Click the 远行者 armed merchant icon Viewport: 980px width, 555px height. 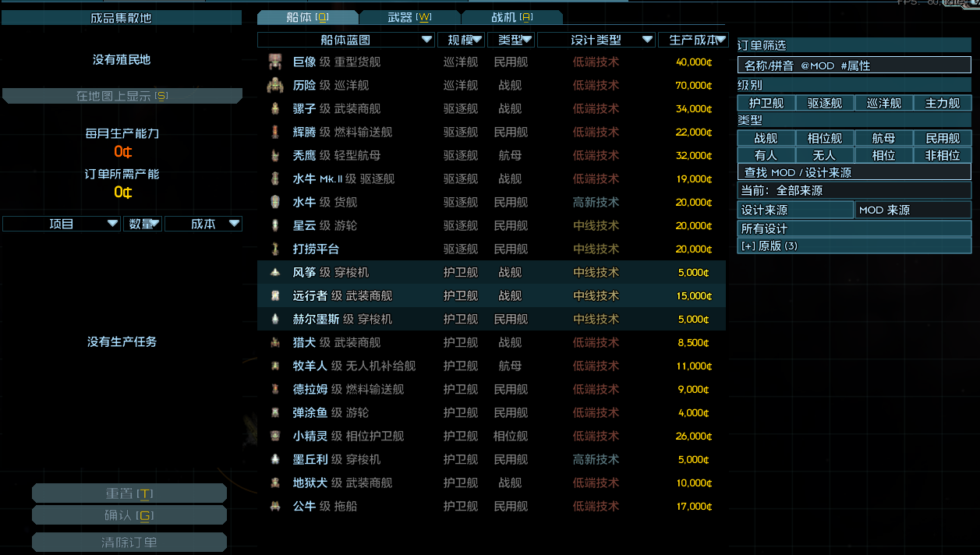[274, 295]
